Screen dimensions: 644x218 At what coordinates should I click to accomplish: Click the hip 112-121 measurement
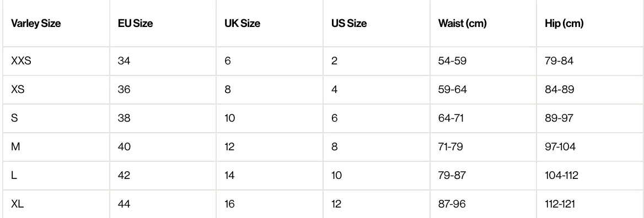coord(560,204)
